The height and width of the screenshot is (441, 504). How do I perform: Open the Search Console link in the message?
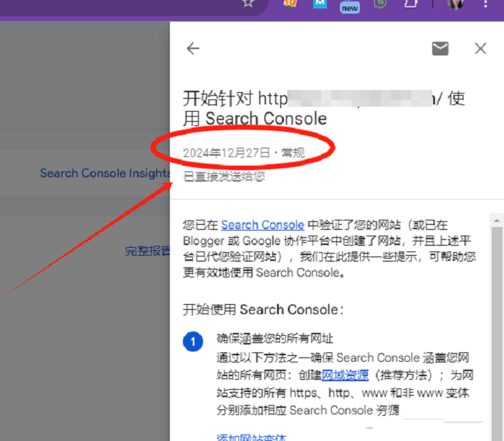click(x=262, y=225)
